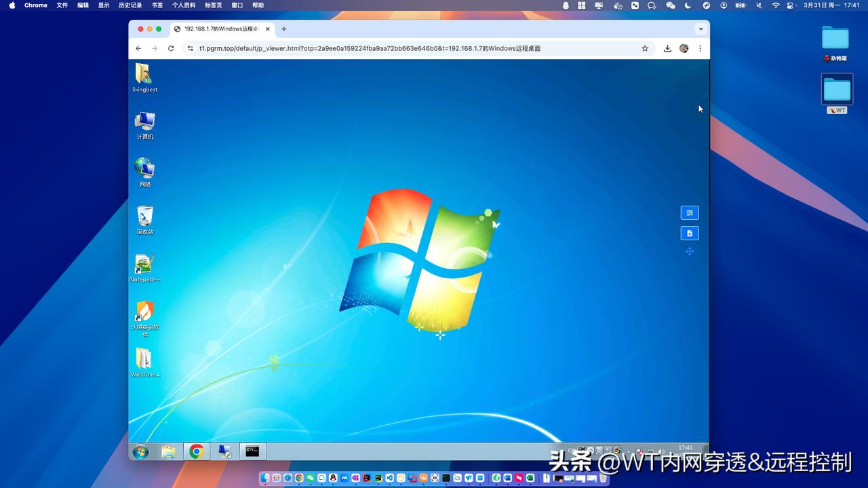Open the 书签 menu
This screenshot has height=488, width=868.
(x=157, y=5)
